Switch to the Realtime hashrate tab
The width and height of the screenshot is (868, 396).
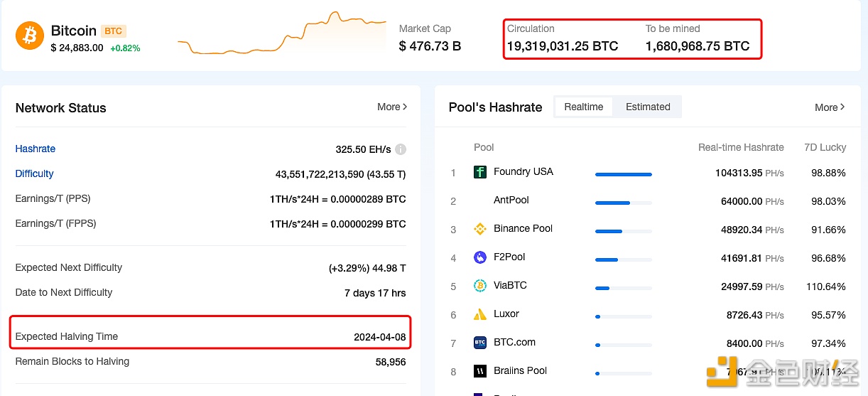click(x=584, y=107)
